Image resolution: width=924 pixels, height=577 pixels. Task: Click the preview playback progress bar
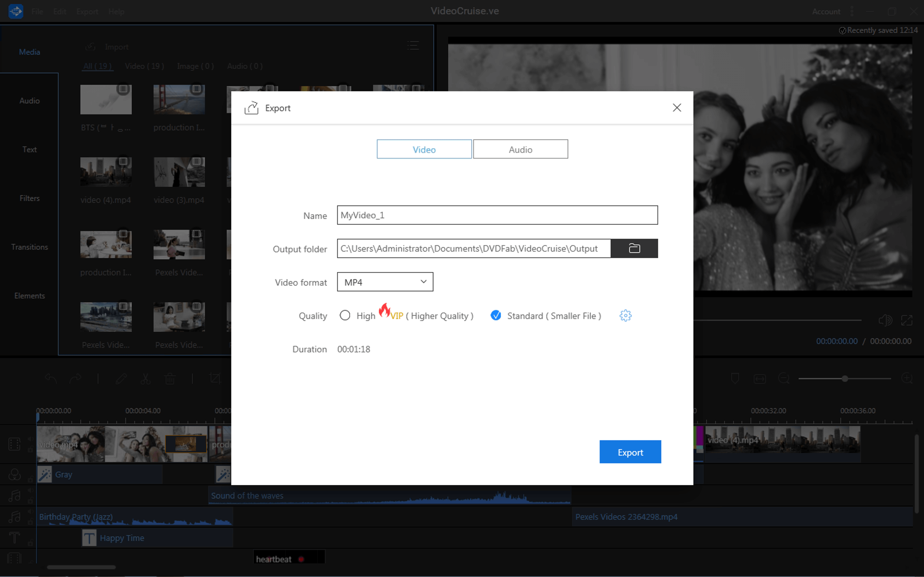[777, 320]
